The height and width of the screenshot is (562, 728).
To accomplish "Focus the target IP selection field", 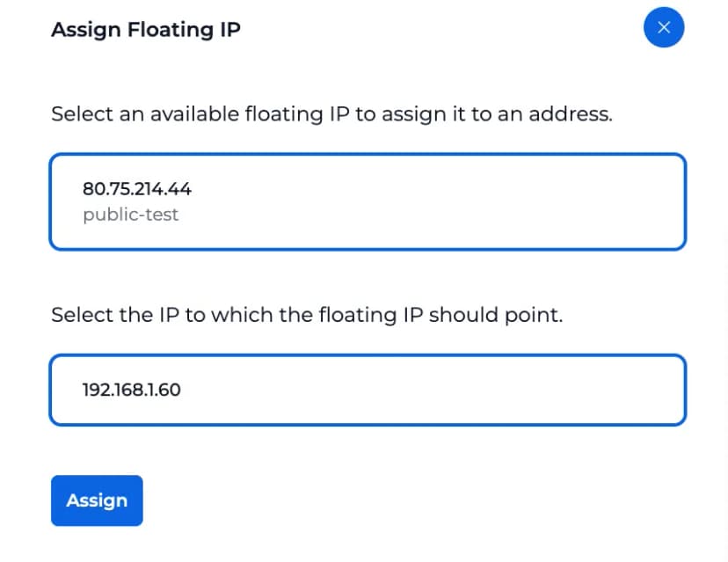I will point(368,390).
